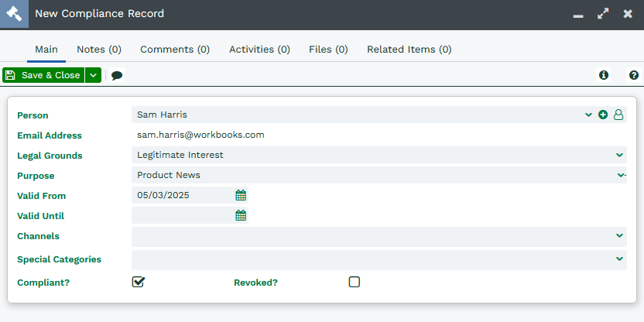Expand the dialog window with arrows icon
The height and width of the screenshot is (322, 644).
(x=603, y=14)
